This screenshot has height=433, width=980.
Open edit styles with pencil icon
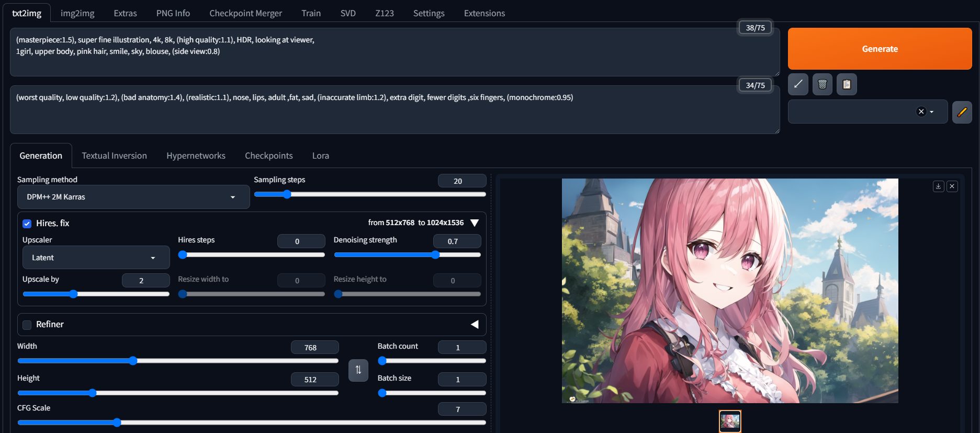click(x=962, y=112)
